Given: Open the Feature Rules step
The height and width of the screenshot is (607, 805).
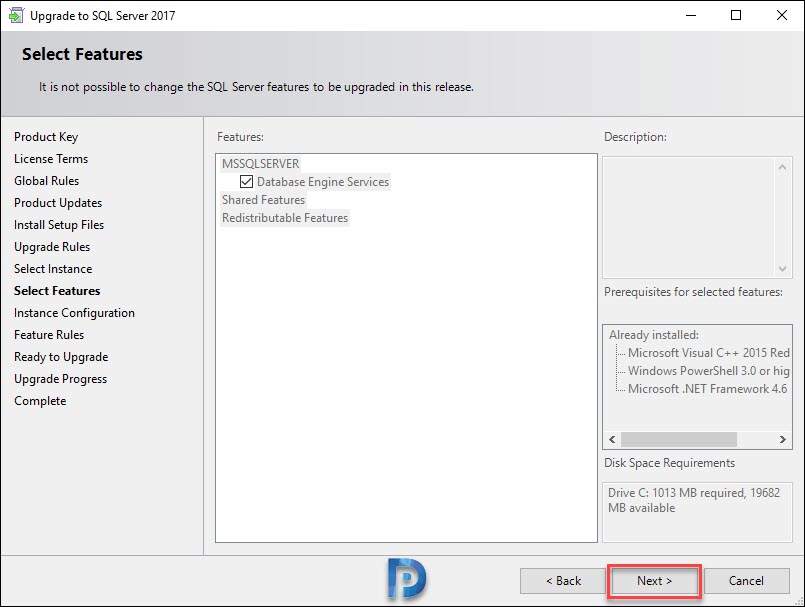Looking at the screenshot, I should 49,335.
